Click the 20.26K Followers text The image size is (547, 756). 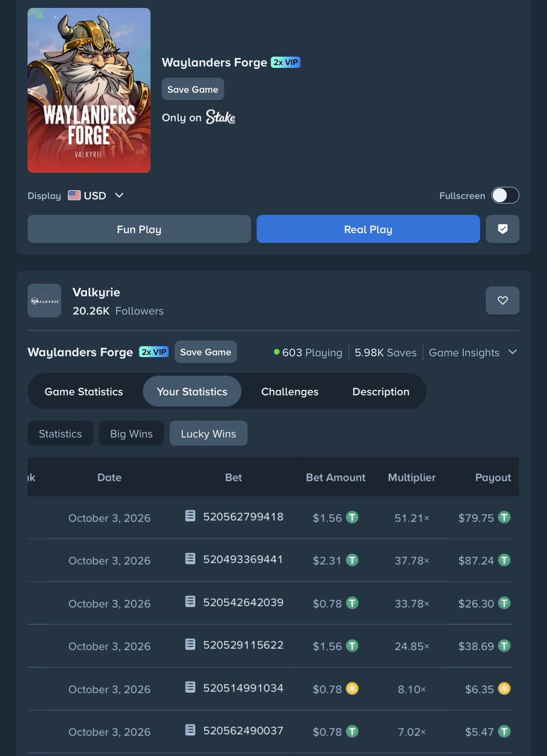(x=118, y=311)
